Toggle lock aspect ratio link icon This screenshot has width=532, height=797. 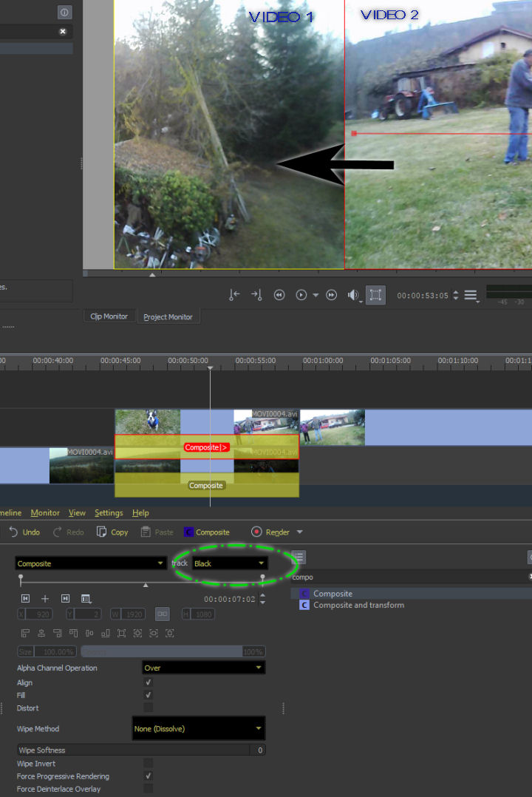[x=162, y=614]
